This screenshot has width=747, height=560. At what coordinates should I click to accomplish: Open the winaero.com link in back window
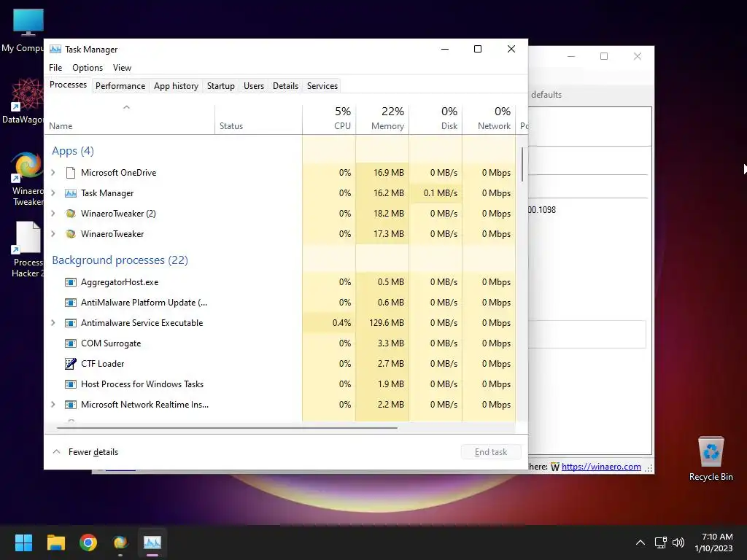click(601, 467)
